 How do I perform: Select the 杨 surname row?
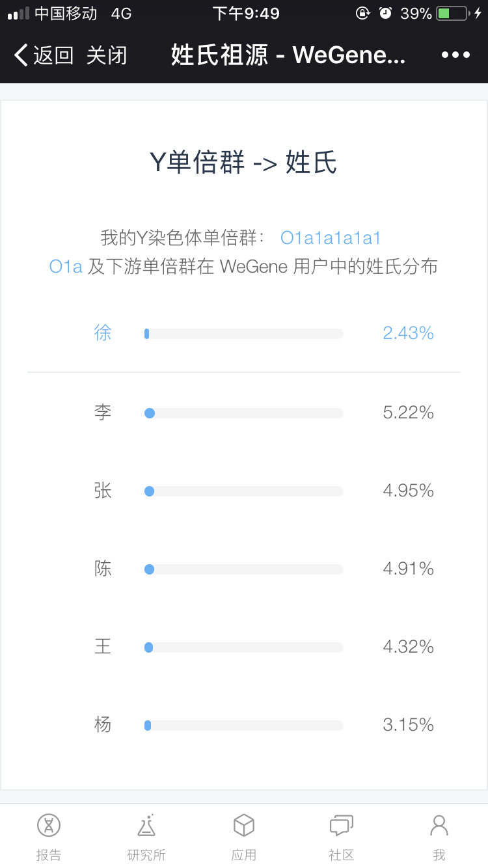[x=244, y=725]
